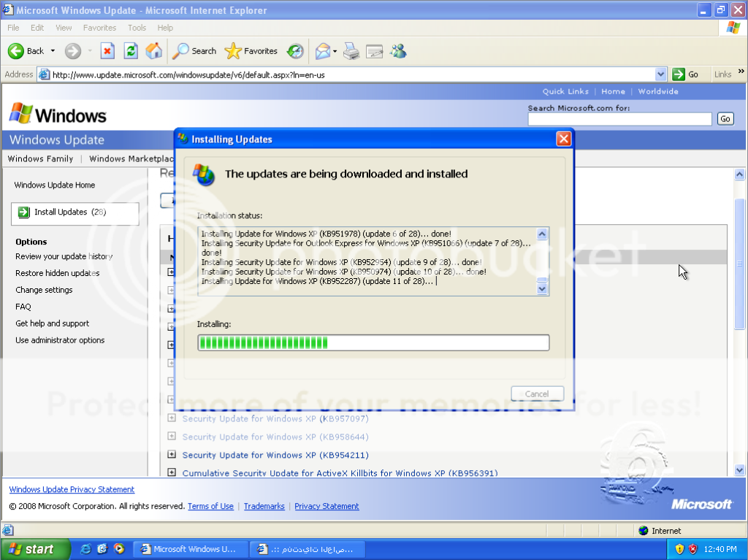
Task: Open the address bar dropdown list
Action: pos(660,74)
